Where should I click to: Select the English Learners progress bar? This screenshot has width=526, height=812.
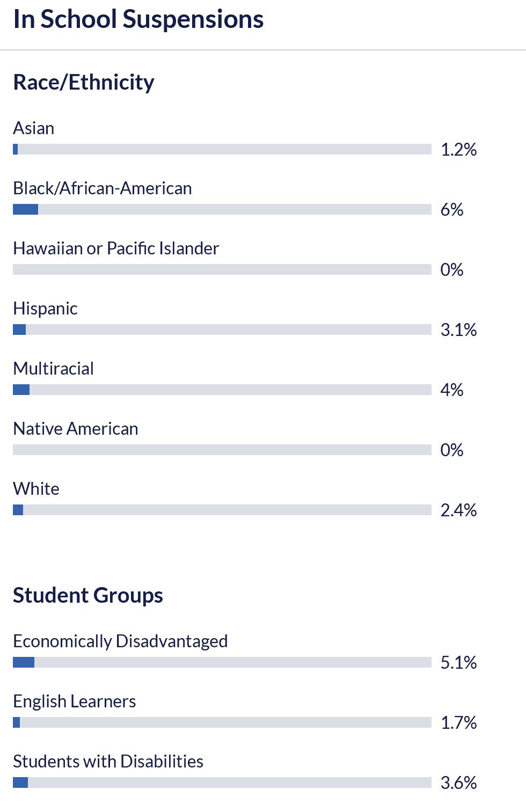(x=222, y=722)
